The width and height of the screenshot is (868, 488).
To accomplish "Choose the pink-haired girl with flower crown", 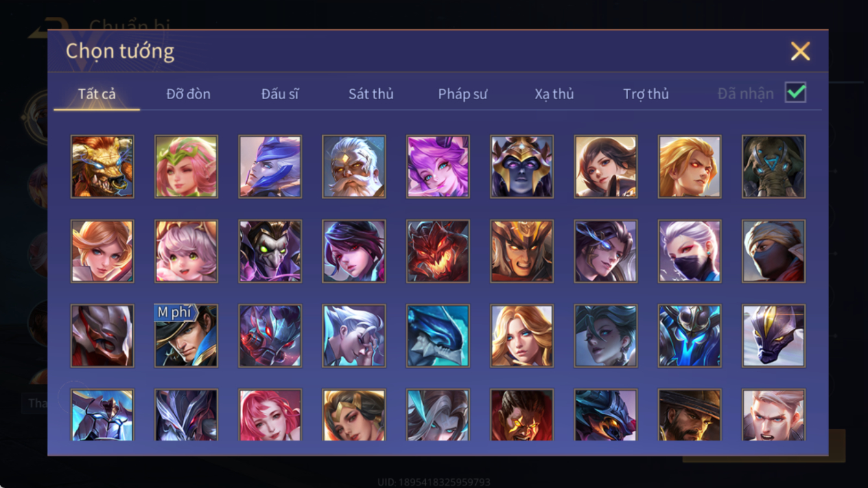I will pos(186,167).
